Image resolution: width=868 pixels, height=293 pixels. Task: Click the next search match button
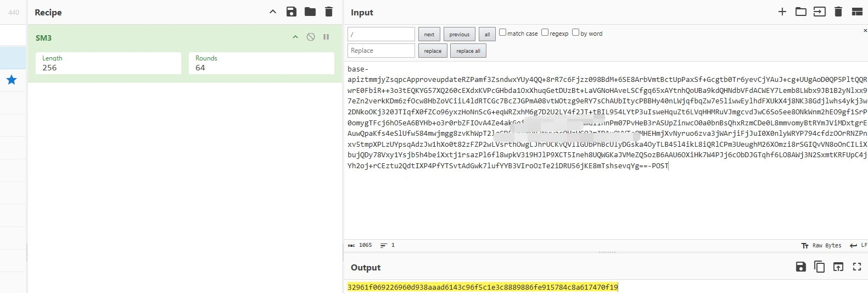429,34
